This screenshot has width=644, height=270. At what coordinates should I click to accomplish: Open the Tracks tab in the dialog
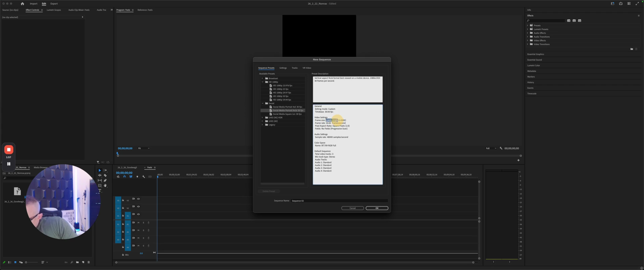[294, 68]
